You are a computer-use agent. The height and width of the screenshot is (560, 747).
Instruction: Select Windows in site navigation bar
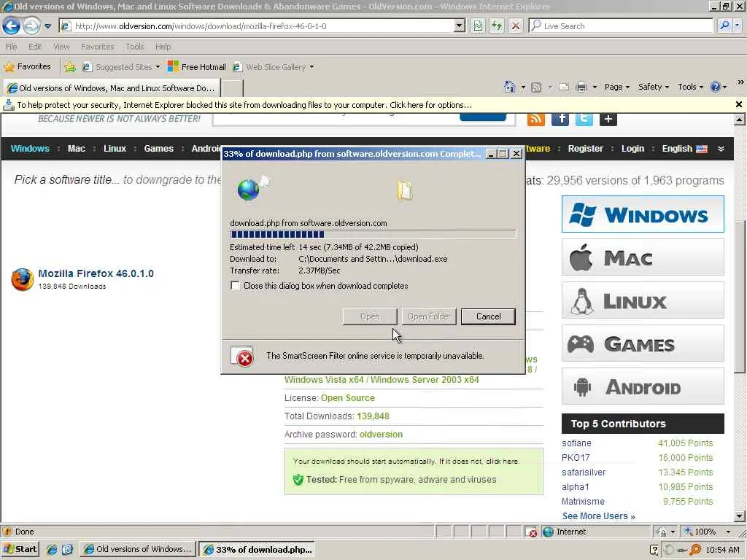pyautogui.click(x=30, y=149)
